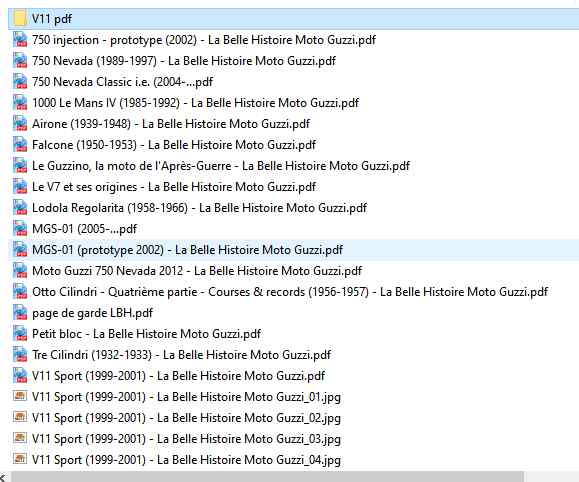Image resolution: width=579 pixels, height=482 pixels.
Task: Click the V11 pdf folder icon
Action: click(x=20, y=18)
